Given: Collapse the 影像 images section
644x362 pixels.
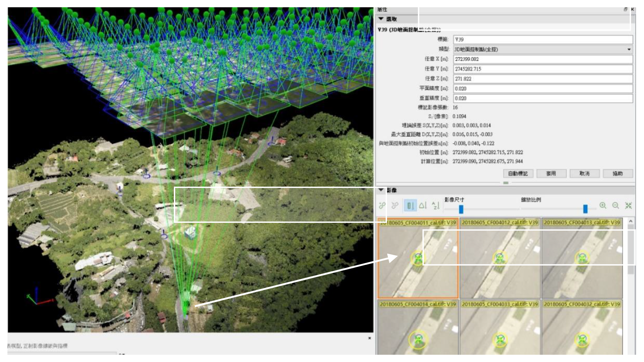Looking at the screenshot, I should pos(381,189).
